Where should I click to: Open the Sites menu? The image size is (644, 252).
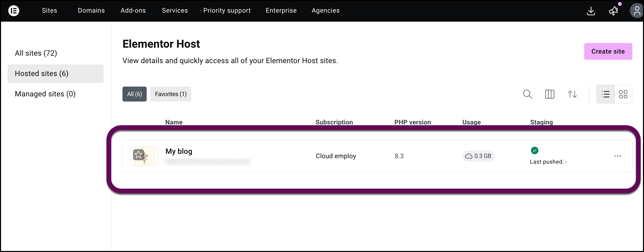click(x=49, y=11)
